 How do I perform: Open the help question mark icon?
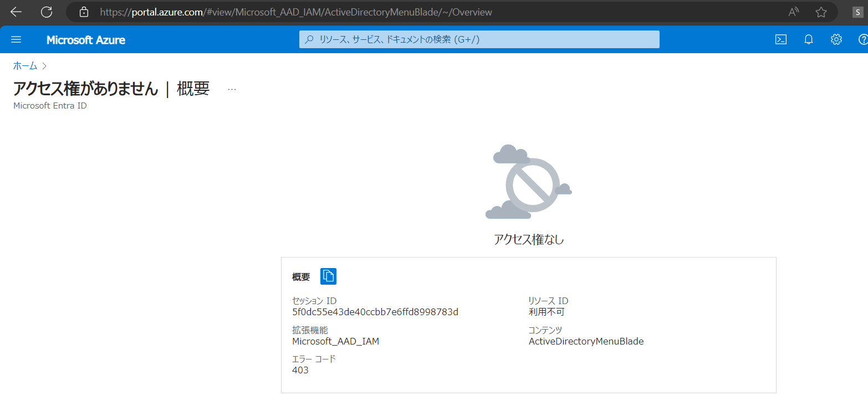[x=863, y=39]
